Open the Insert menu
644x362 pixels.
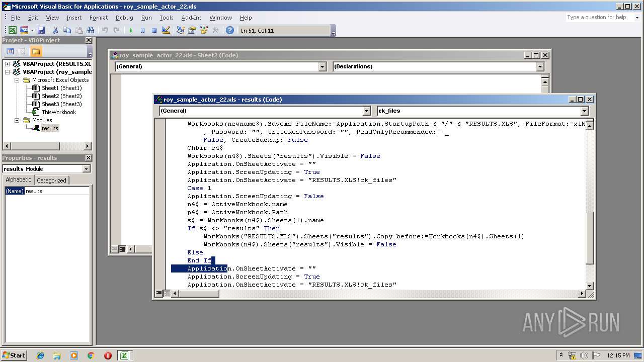pos(74,18)
